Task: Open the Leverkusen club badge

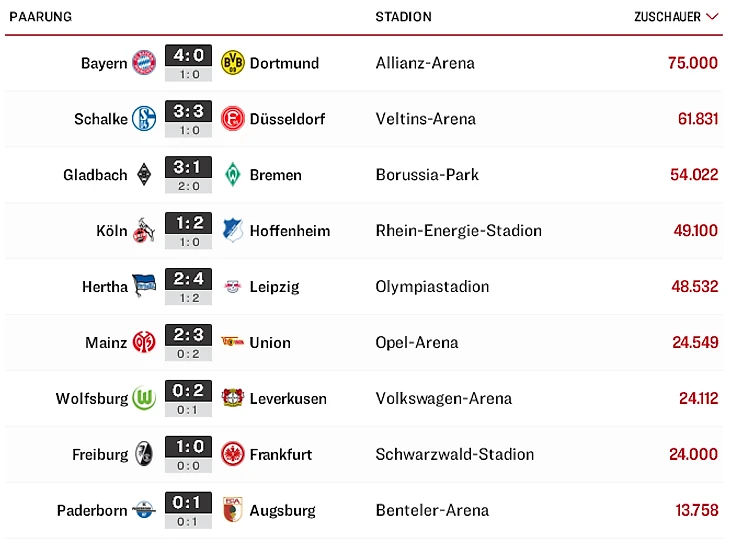Action: coord(232,398)
